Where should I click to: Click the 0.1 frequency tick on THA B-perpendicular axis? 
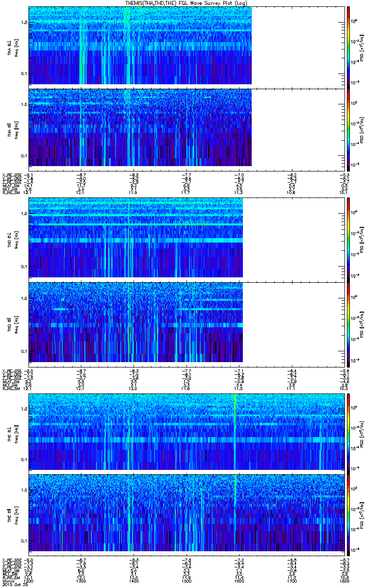pos(24,73)
